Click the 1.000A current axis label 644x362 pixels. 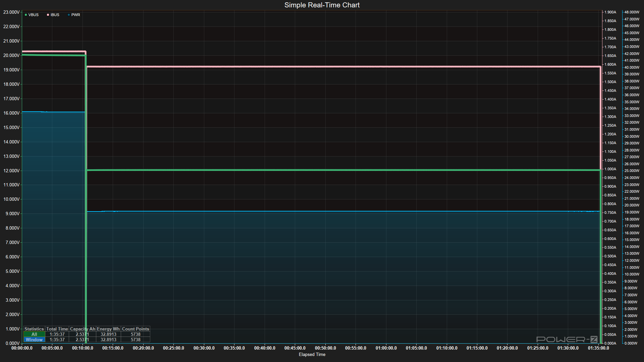pyautogui.click(x=610, y=169)
